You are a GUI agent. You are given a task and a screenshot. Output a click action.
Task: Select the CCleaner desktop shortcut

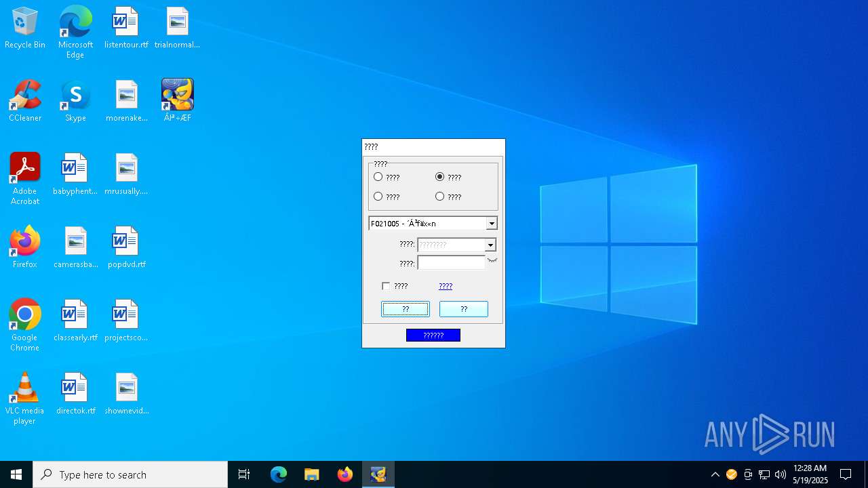tap(25, 102)
